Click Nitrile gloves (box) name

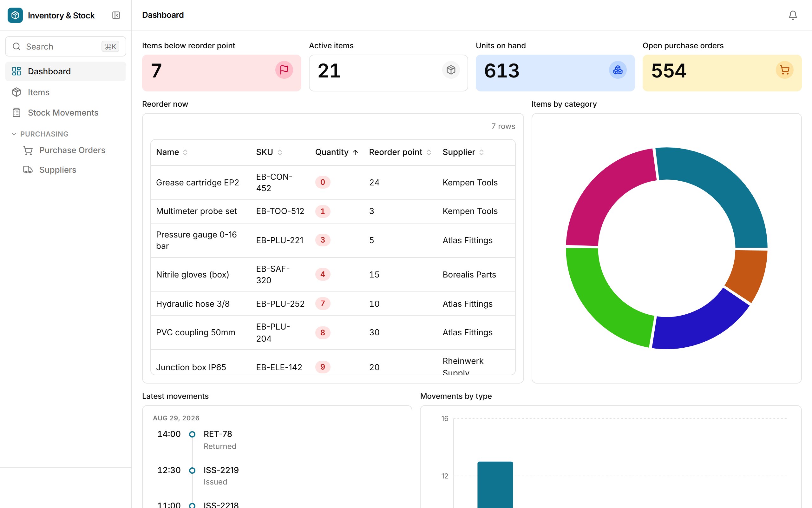point(193,275)
